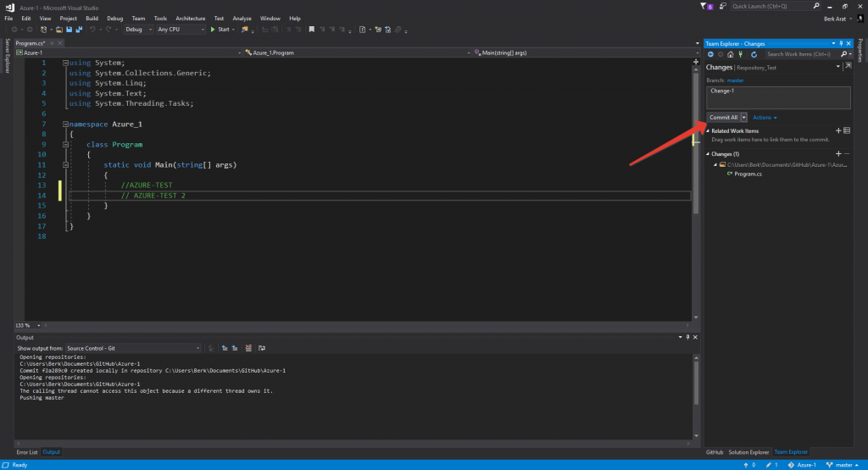Collapse the Changes (1) section
This screenshot has height=470, width=868.
pos(708,154)
